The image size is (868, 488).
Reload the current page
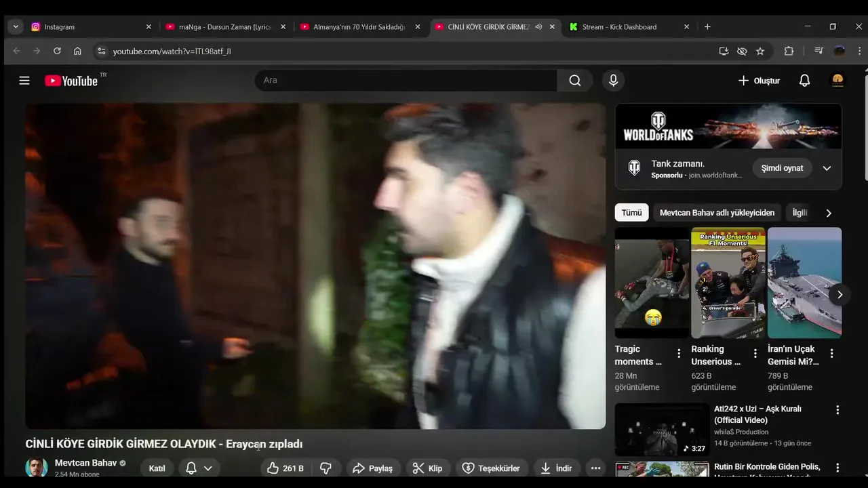[x=57, y=51]
